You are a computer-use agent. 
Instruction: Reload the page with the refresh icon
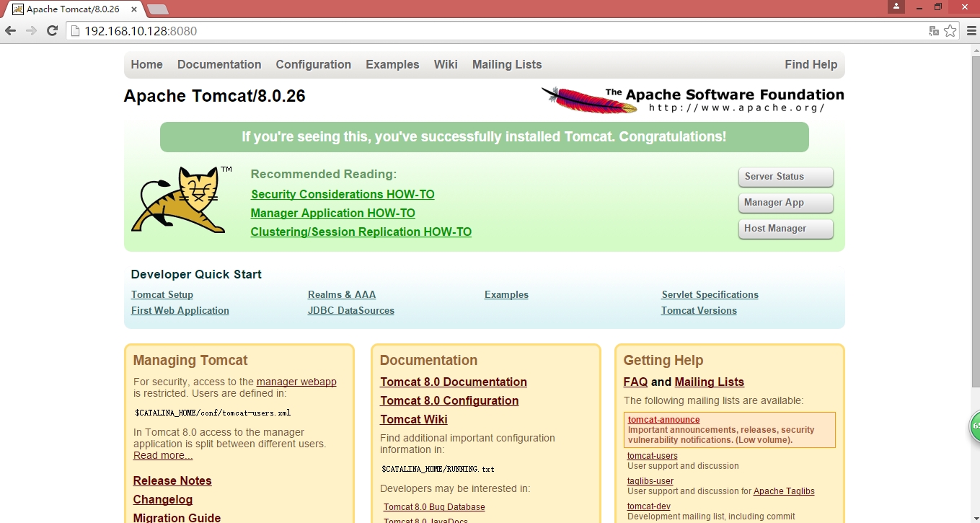pos(52,31)
